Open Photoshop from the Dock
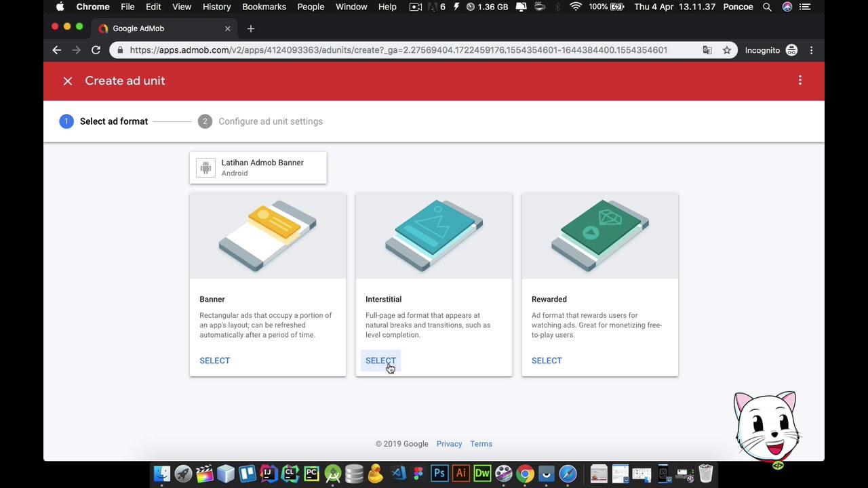This screenshot has width=868, height=488. (x=439, y=473)
